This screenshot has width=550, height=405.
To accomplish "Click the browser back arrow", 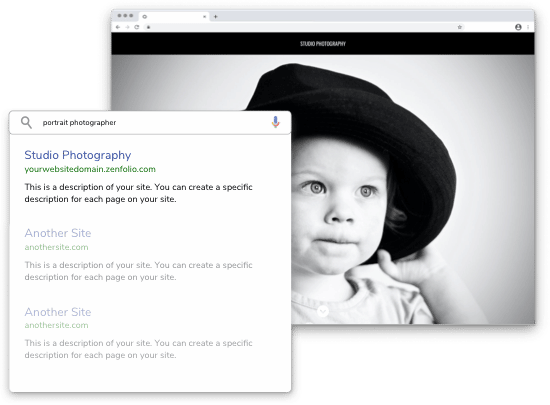I will click(118, 27).
